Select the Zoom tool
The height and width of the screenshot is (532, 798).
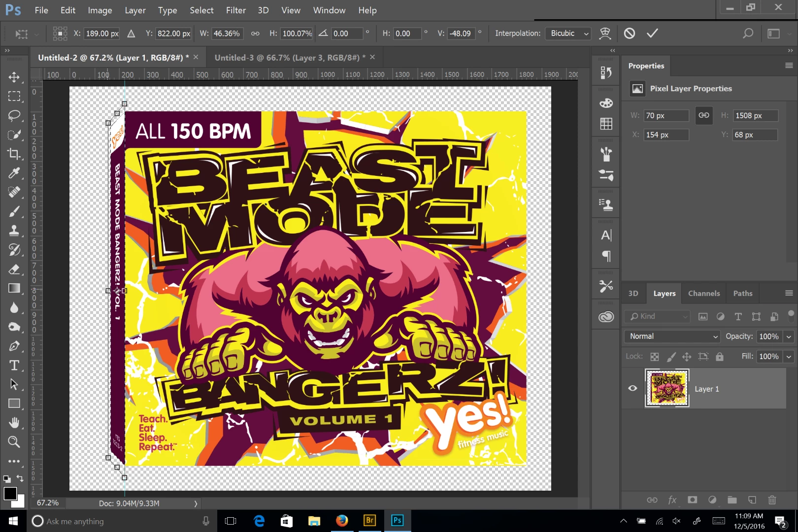(14, 442)
